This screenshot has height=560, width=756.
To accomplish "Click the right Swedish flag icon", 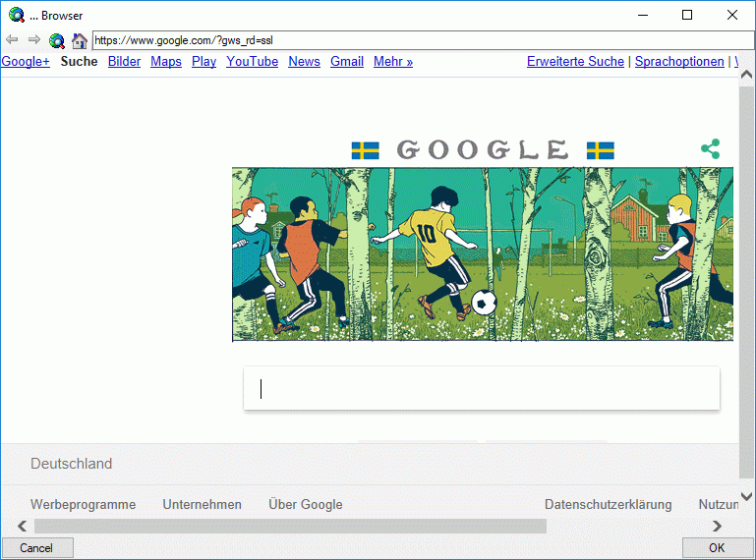I will pos(601,150).
